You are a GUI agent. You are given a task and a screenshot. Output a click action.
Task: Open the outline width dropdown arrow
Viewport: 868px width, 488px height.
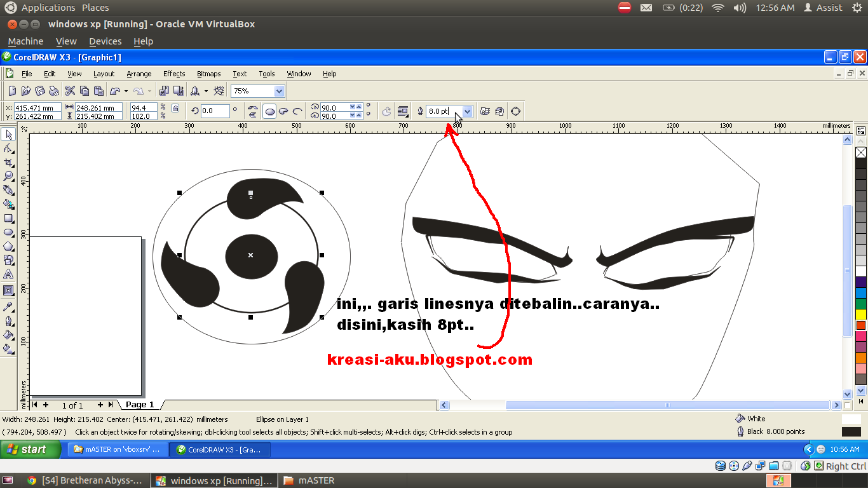468,111
